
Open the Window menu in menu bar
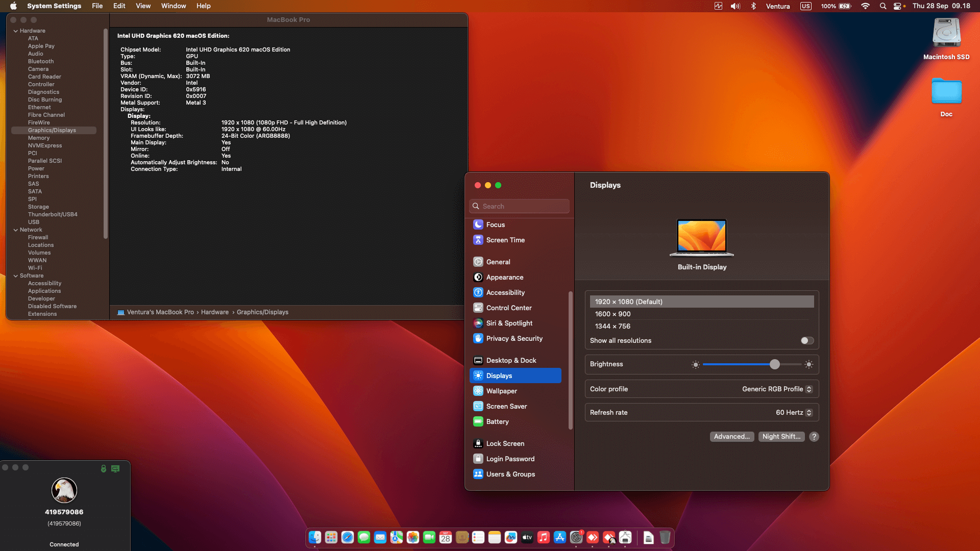point(174,6)
